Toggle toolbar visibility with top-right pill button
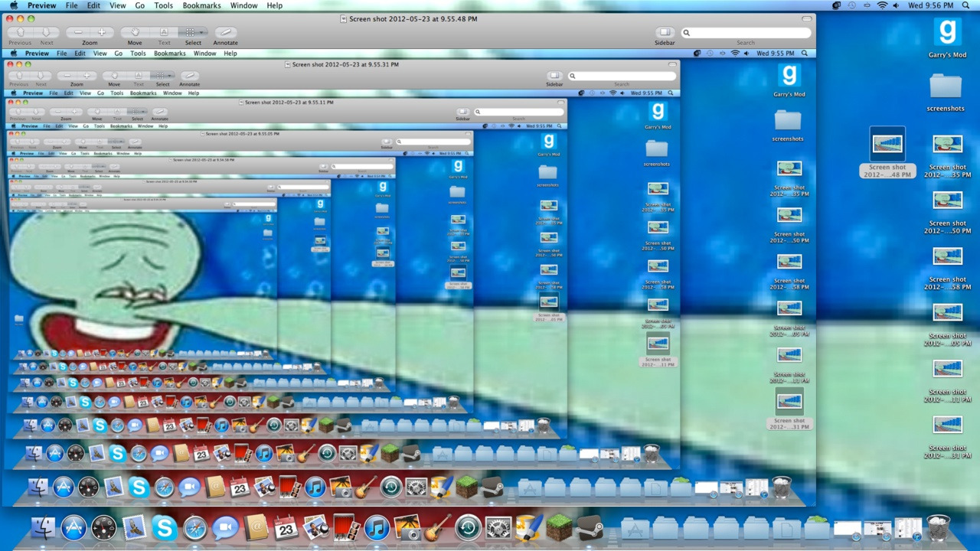The height and width of the screenshot is (551, 980). [806, 18]
